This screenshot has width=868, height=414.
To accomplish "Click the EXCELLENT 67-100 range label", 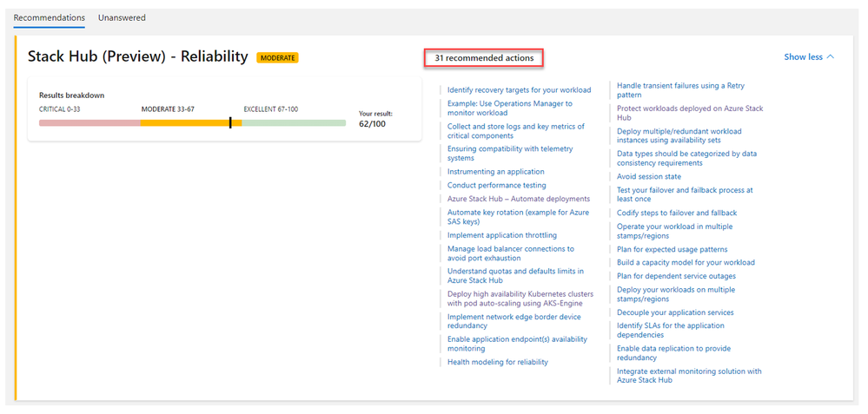I will pos(271,108).
